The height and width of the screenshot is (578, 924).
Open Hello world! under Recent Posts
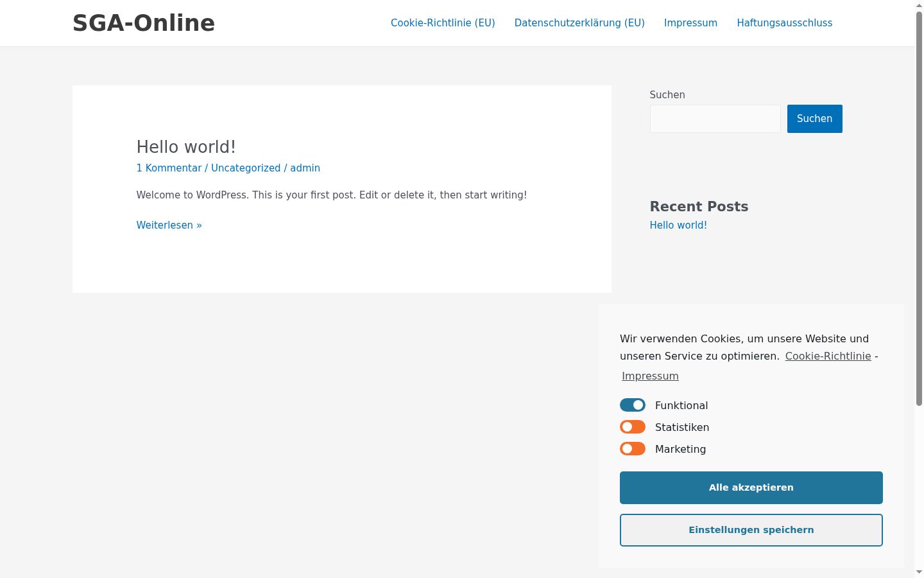(678, 225)
